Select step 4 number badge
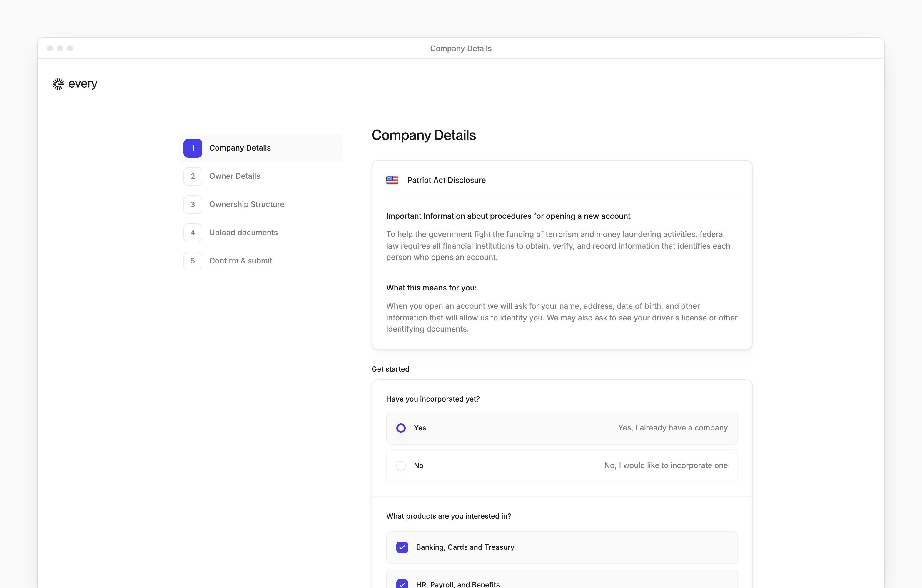Screen dimensions: 922x588 click(x=193, y=233)
